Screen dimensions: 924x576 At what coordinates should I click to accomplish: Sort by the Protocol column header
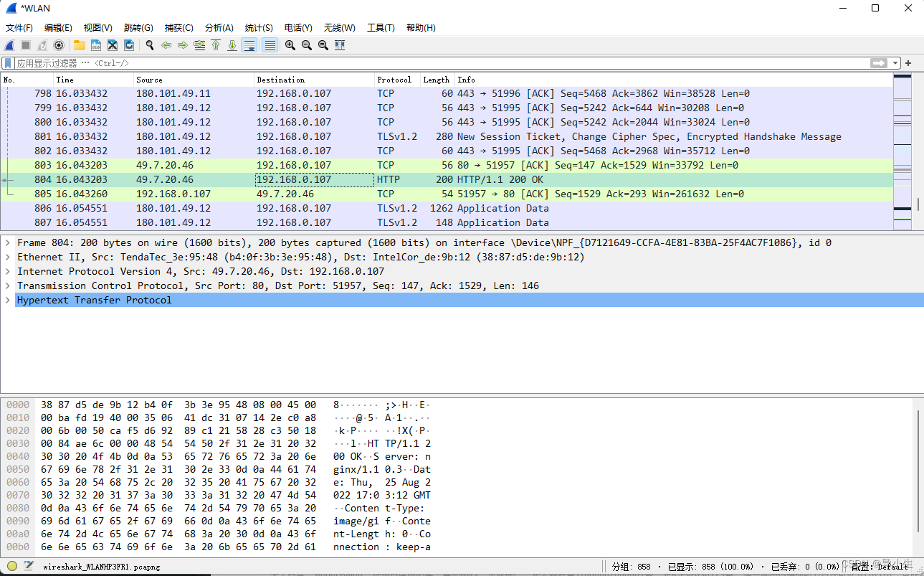tap(397, 80)
